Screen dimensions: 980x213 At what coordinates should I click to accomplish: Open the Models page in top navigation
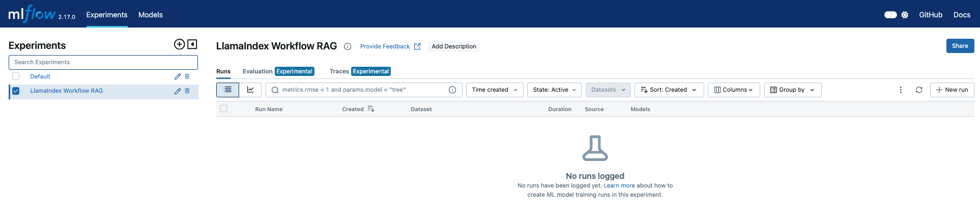coord(151,15)
